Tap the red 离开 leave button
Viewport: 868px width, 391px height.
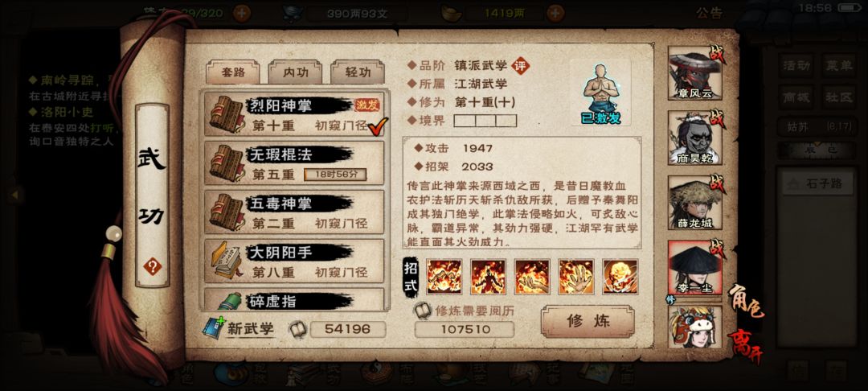click(743, 344)
